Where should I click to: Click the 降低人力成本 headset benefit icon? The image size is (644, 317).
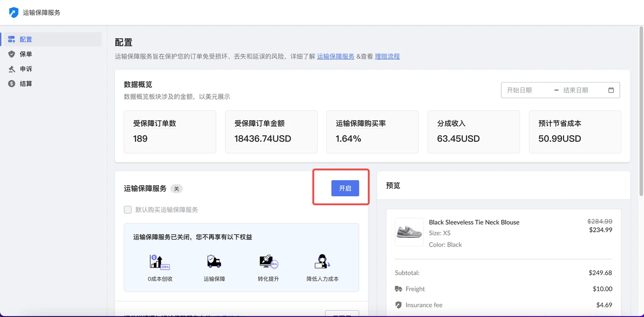pos(323,262)
